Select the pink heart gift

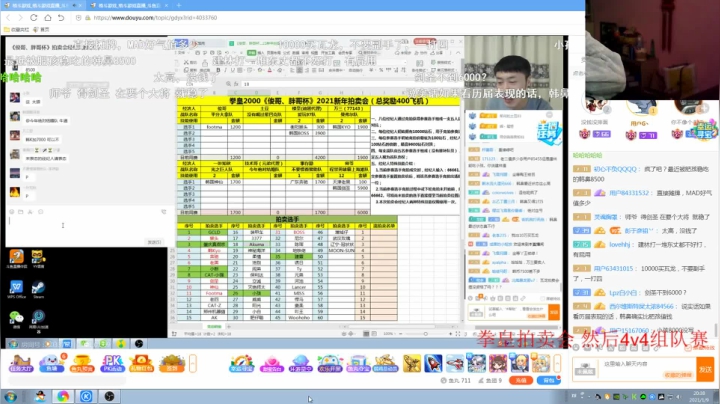(271, 363)
